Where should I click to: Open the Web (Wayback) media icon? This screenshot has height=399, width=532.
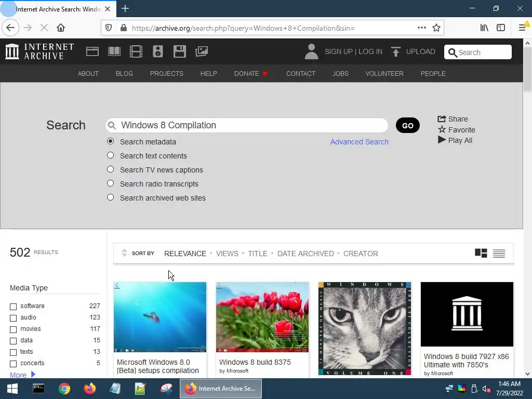pyautogui.click(x=92, y=51)
